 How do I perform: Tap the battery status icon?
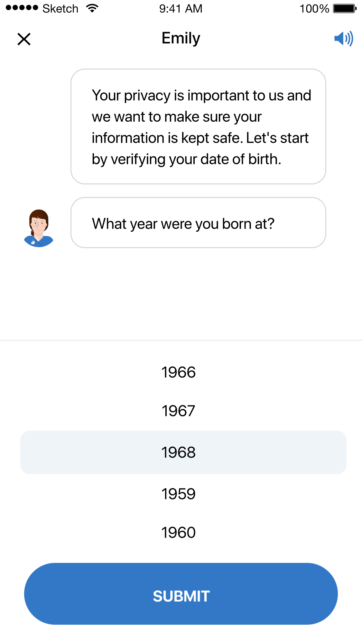point(345,8)
